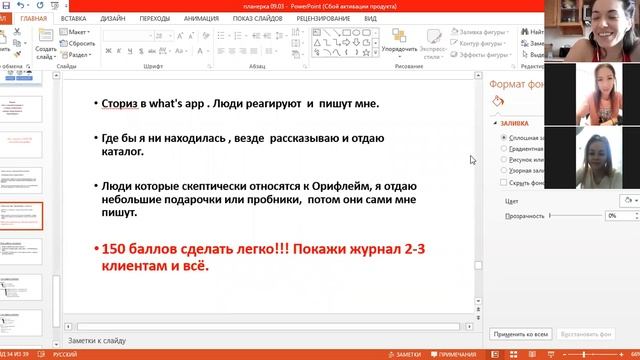
Task: Toggle bold (Ж) formatting
Action: [x=108, y=51]
